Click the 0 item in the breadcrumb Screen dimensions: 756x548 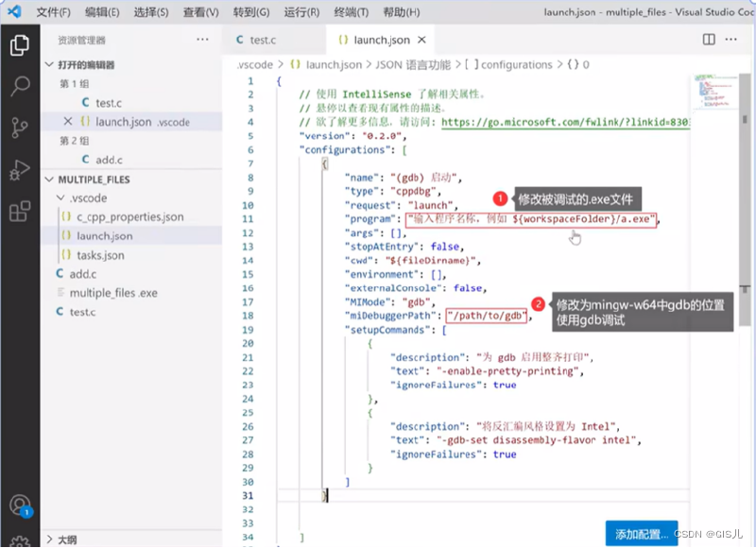(586, 64)
